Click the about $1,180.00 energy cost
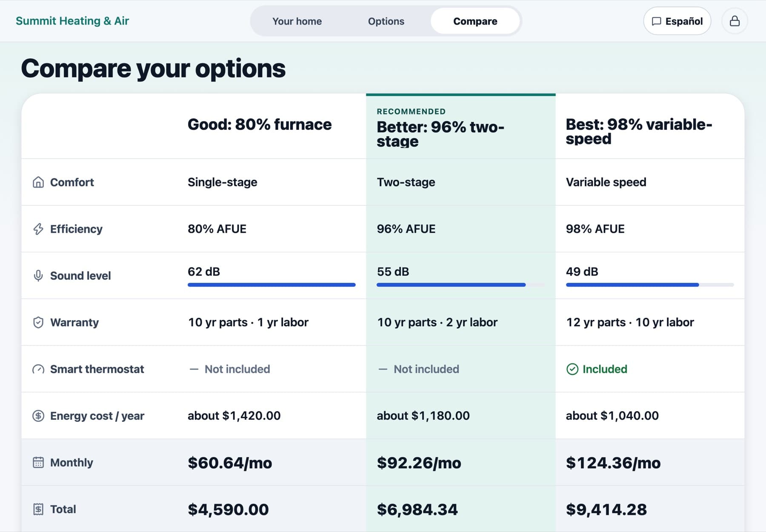Image resolution: width=766 pixels, height=532 pixels. (x=423, y=415)
